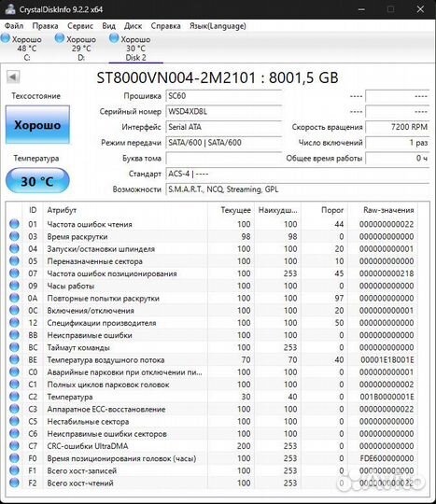Click the previous disk arrow button
The image size is (436, 504).
point(13,77)
